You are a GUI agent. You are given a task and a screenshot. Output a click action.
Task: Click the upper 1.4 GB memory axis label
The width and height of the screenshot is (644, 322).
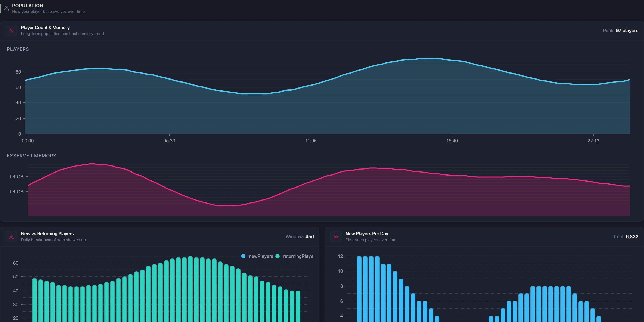click(x=16, y=177)
